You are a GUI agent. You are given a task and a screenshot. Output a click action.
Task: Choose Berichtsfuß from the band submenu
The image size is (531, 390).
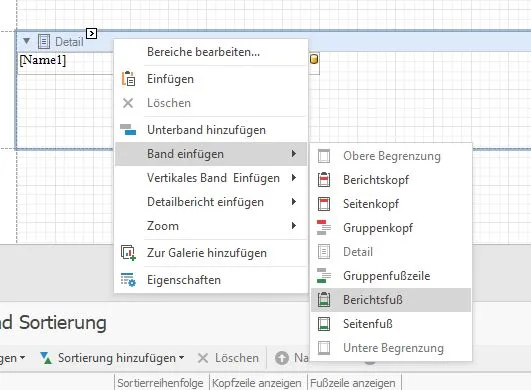click(x=391, y=300)
